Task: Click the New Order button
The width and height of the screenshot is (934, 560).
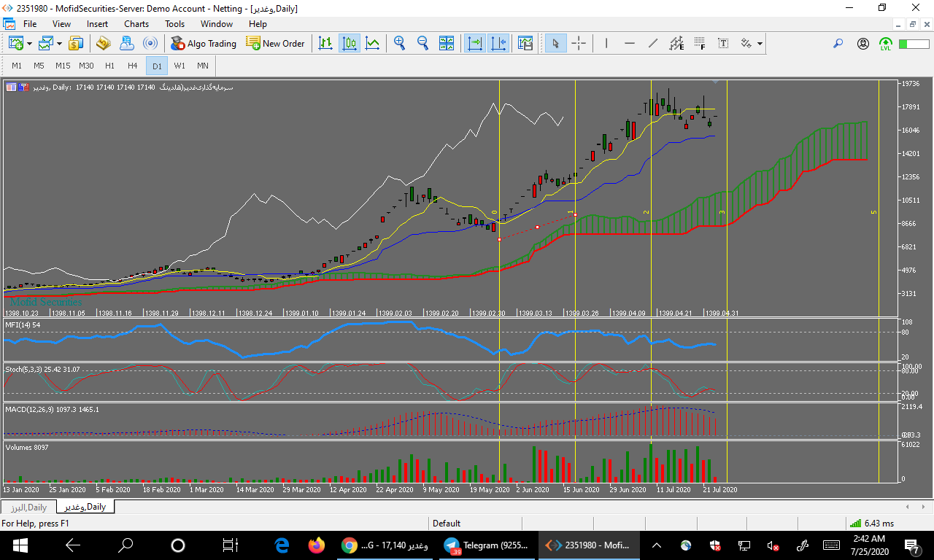Action: click(275, 44)
